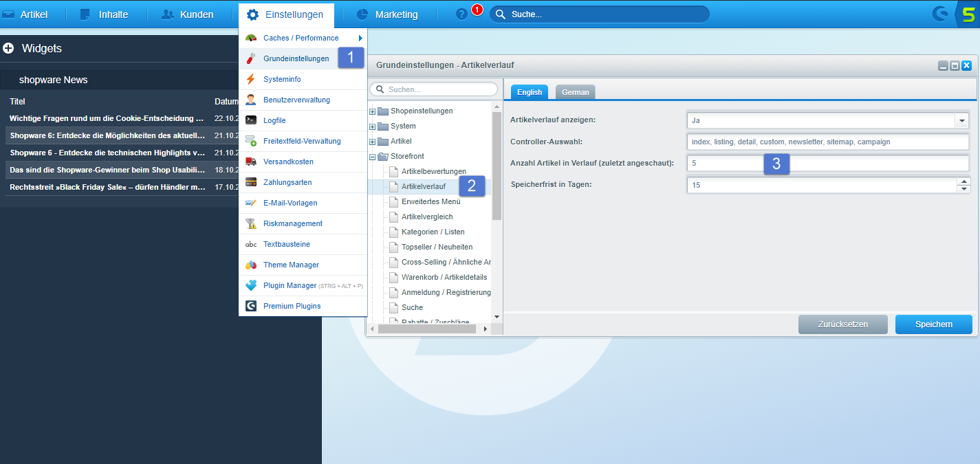Open Benutzerverwaltung via its user icon

[251, 100]
